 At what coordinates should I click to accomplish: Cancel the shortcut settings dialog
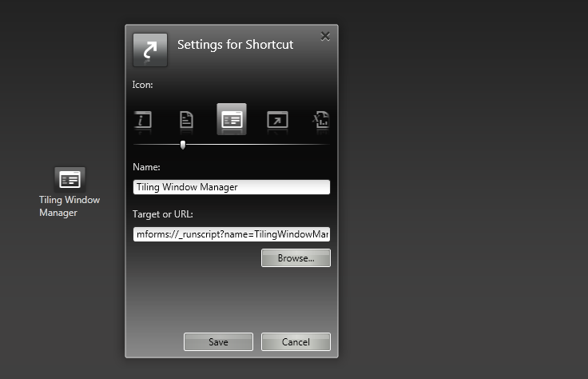click(x=296, y=342)
